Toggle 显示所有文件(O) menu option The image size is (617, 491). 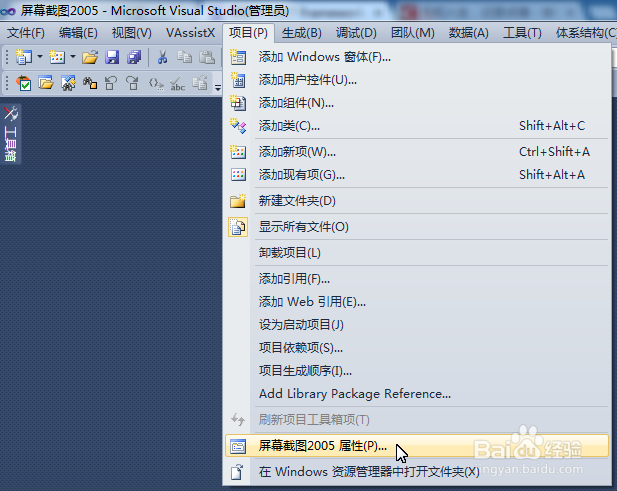417,227
